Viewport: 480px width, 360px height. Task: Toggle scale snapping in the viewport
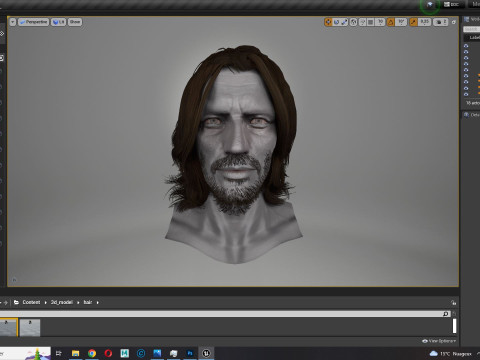[x=413, y=22]
